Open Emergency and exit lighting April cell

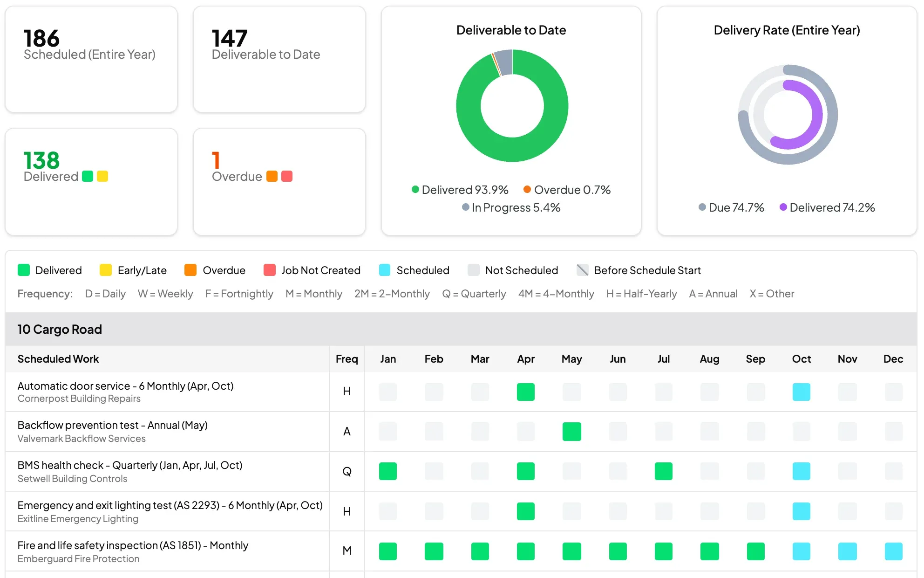pos(526,511)
